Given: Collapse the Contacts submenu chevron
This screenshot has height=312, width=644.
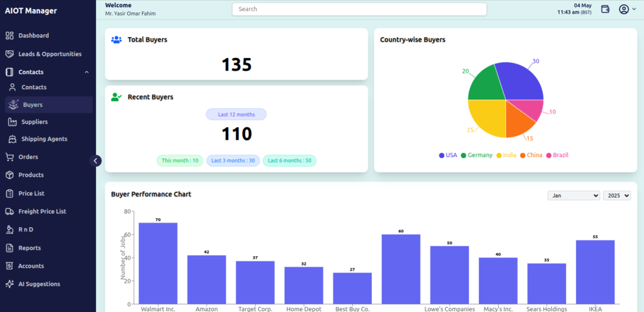Looking at the screenshot, I should (x=87, y=72).
